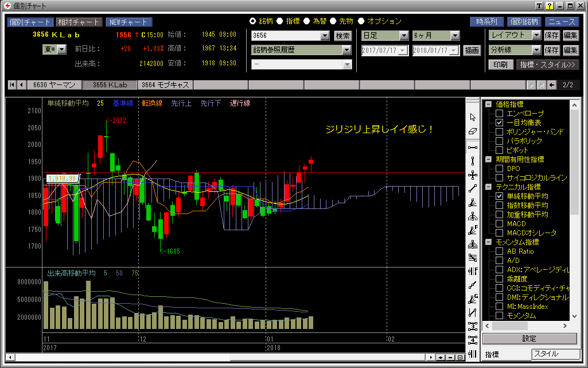The width and height of the screenshot is (588, 368).
Task: Click chart zoom-in plus button
Action: pyautogui.click(x=441, y=358)
